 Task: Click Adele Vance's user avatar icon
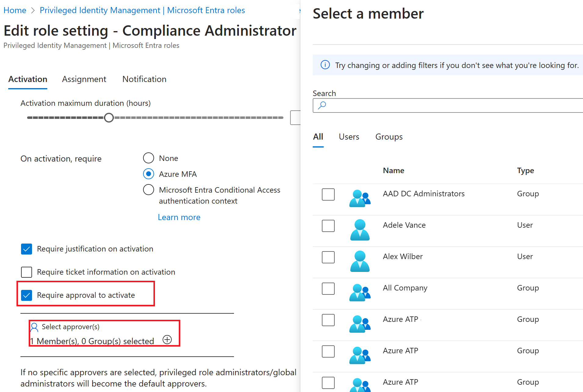tap(360, 230)
